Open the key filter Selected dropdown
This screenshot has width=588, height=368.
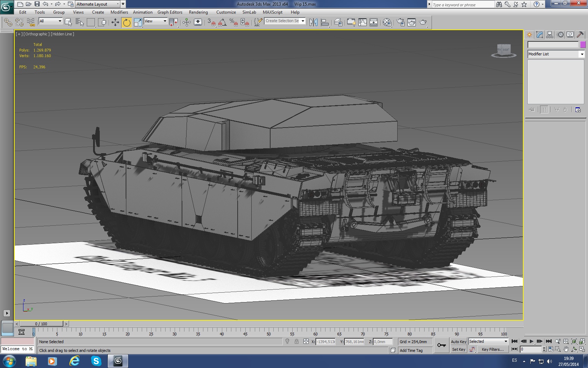(488, 341)
